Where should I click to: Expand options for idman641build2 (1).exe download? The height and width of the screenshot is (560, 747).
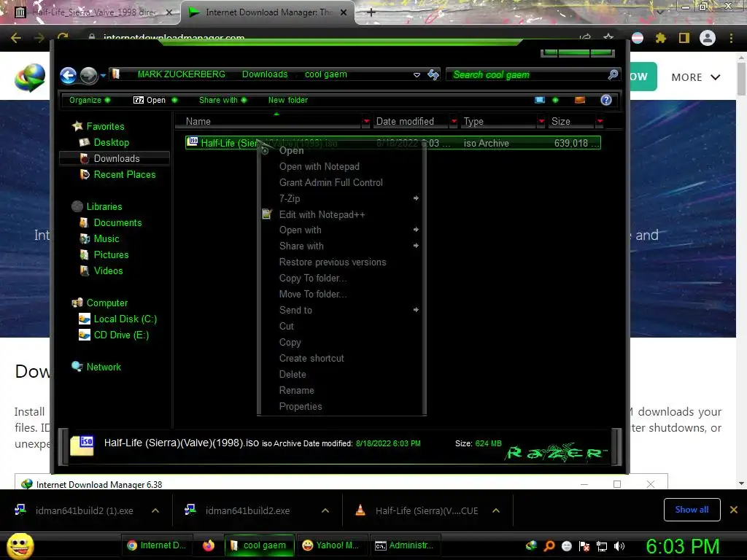155,510
